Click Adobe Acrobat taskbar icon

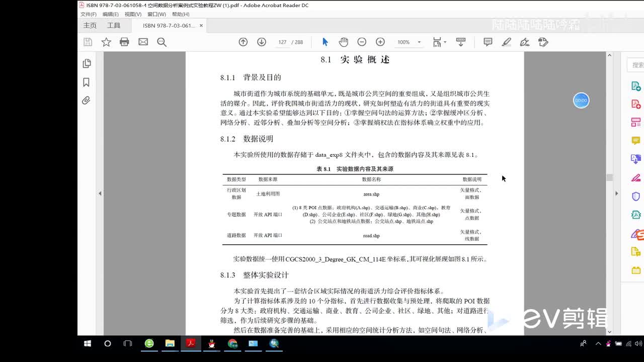point(191,344)
